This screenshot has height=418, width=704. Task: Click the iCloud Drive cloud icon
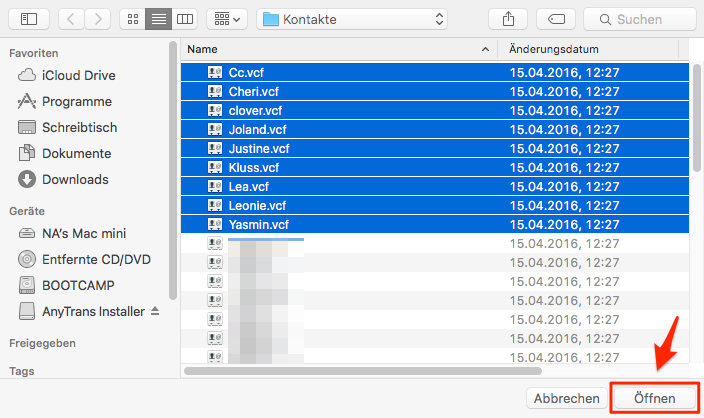tap(26, 75)
